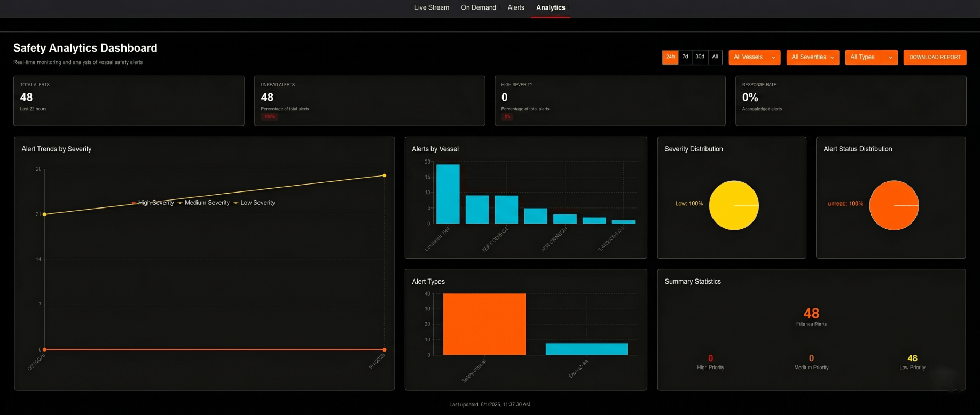Screen dimensions: 980x415
Task: Click the DOWNLOAD REPORT button
Action: (x=935, y=57)
